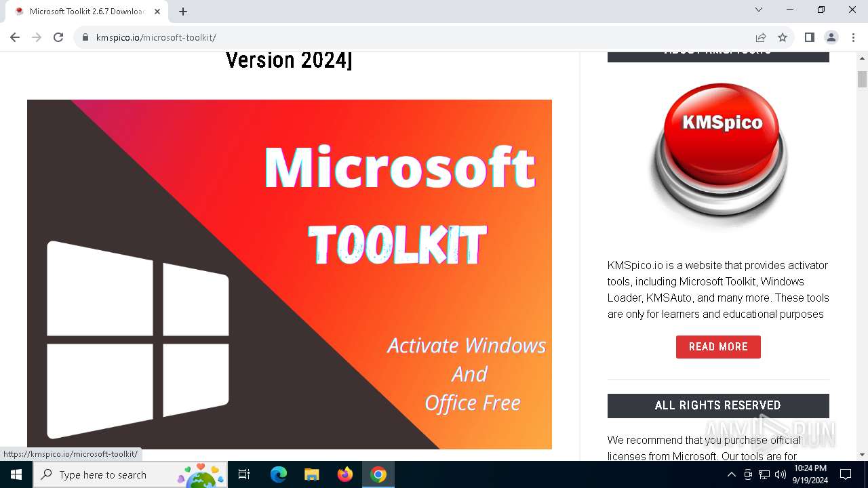Expand the tab search dropdown
This screenshot has height=488, width=868.
[759, 9]
